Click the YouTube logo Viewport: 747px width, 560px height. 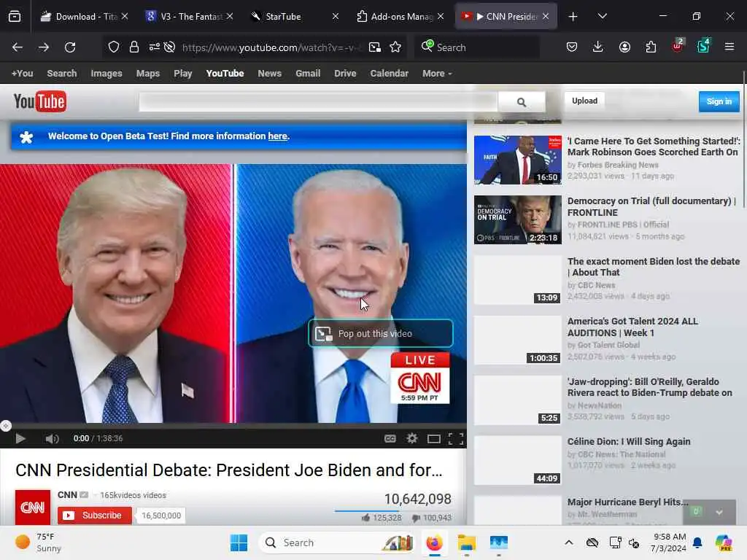point(40,101)
